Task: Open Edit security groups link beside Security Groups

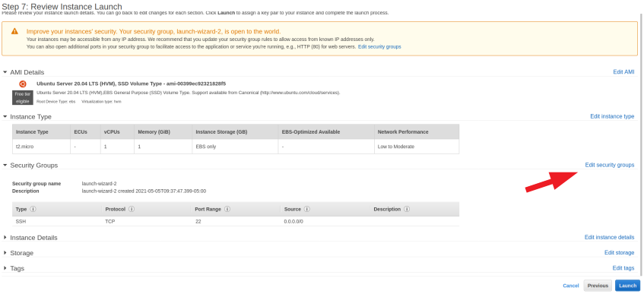Action: (x=610, y=165)
